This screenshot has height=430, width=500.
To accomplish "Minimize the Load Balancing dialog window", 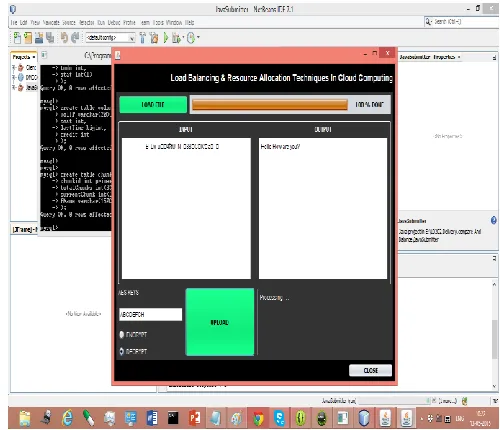I will pyautogui.click(x=365, y=53).
